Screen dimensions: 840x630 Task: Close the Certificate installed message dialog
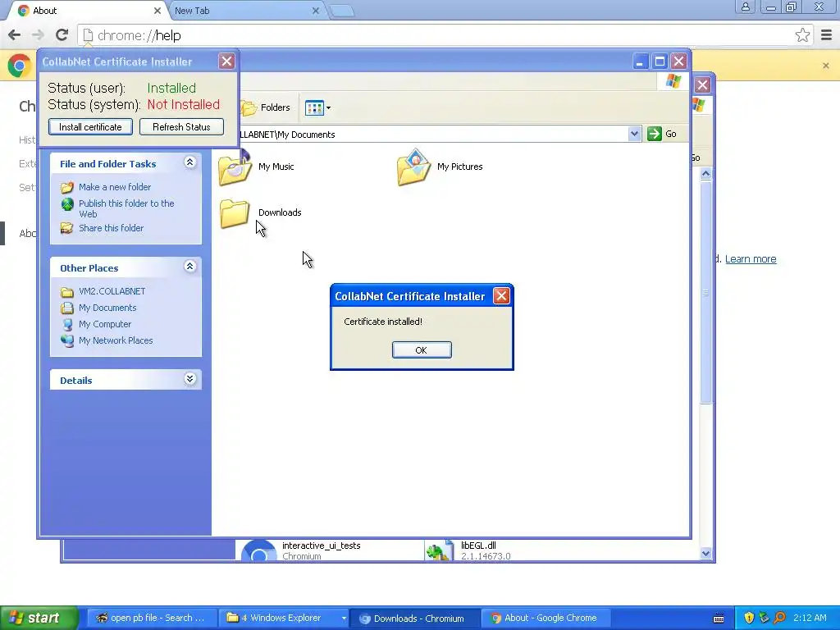point(501,295)
